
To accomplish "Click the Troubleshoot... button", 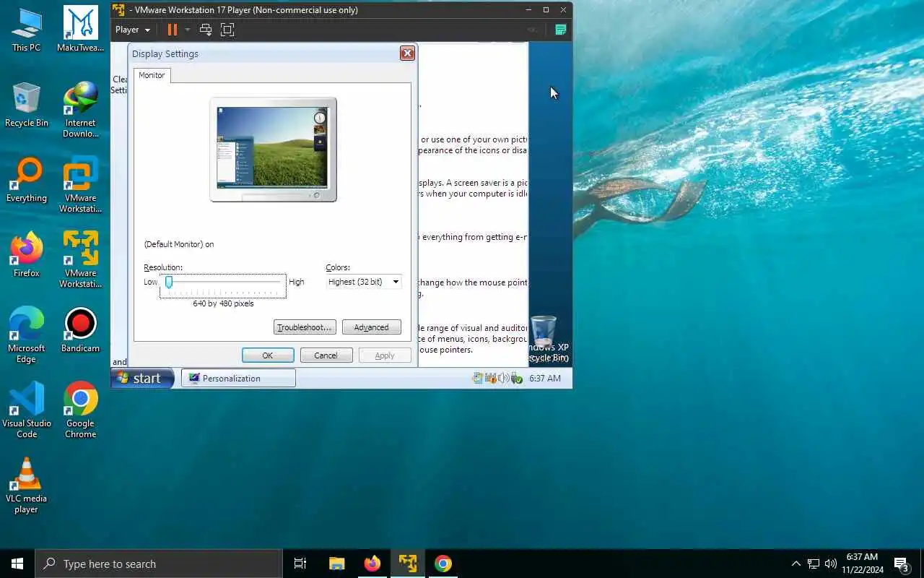I will [305, 327].
